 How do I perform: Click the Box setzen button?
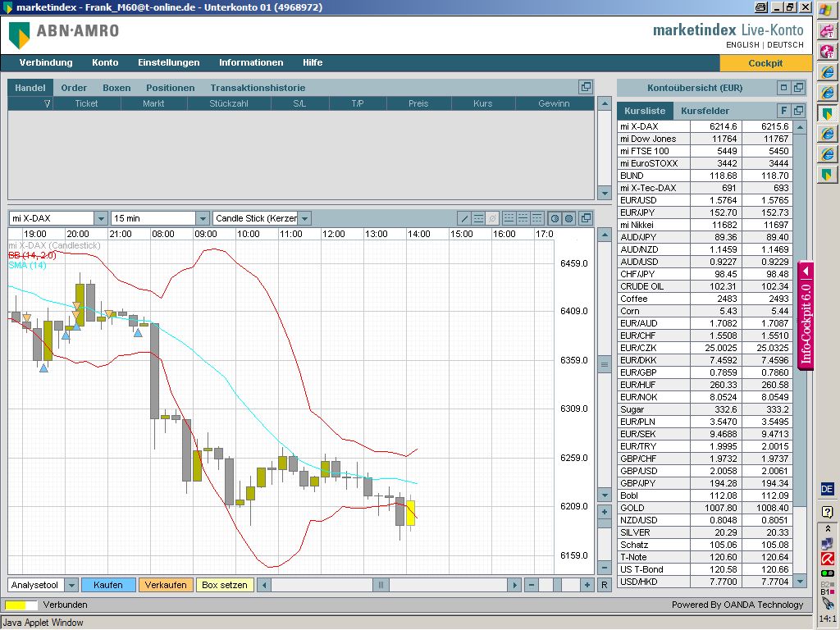(x=225, y=585)
